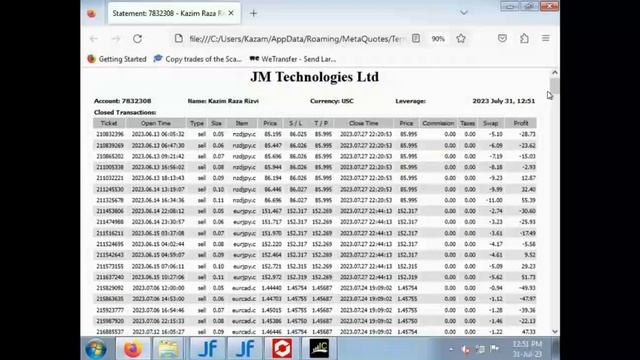Open the extensions icon in toolbar
This screenshot has width=640, height=360.
tap(524, 38)
